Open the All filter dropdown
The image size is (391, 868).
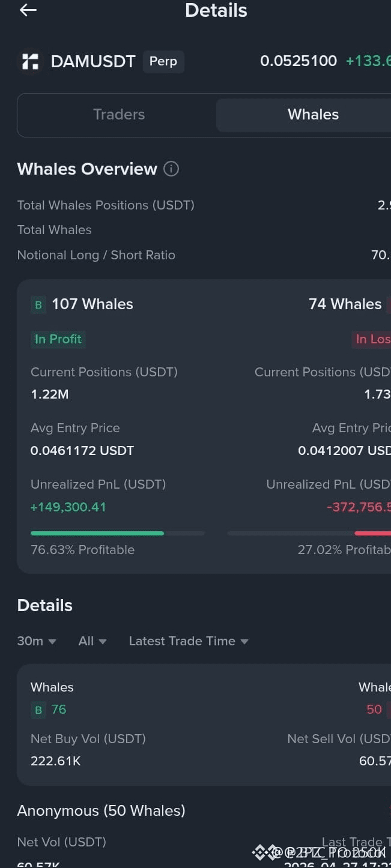[x=92, y=641]
